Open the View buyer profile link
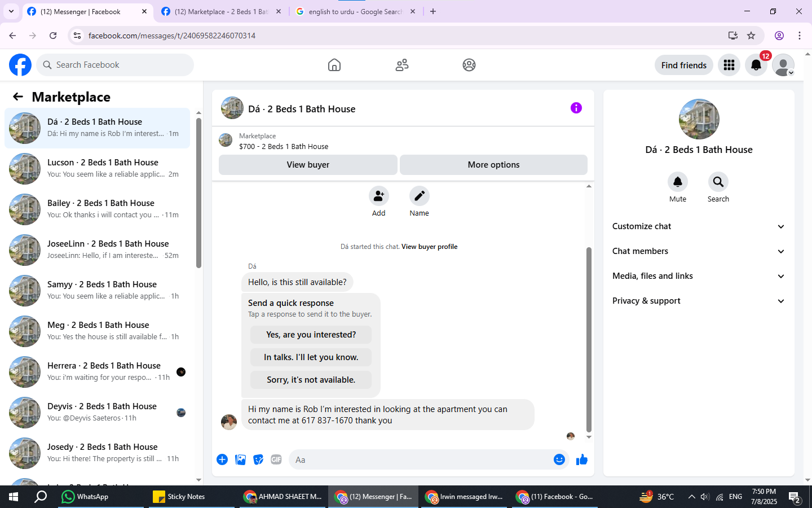This screenshot has width=812, height=508. 430,247
